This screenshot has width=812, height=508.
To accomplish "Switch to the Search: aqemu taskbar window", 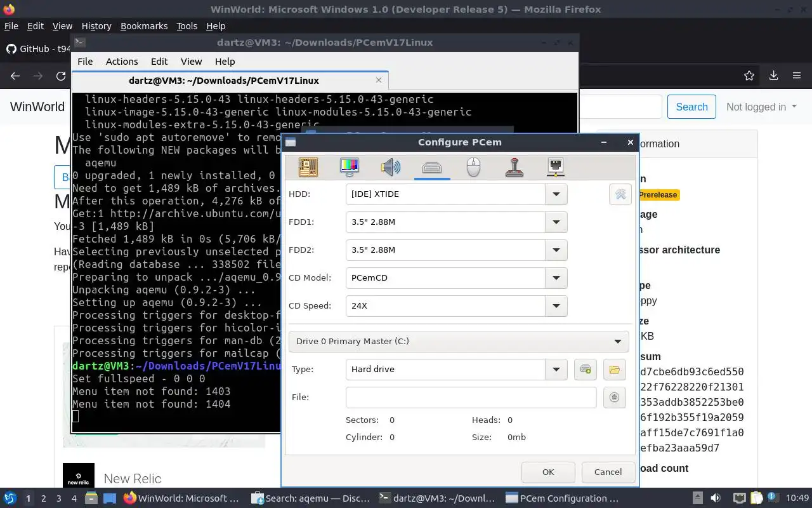I will click(310, 498).
